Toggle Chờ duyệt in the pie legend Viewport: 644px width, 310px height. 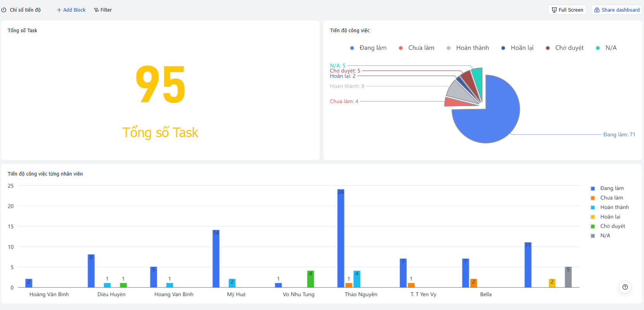[x=565, y=48]
